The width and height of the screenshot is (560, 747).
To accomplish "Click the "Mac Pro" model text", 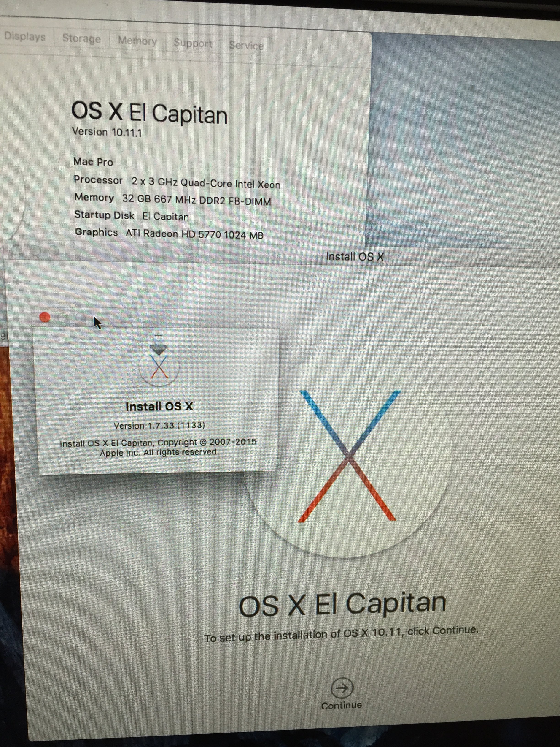I will 93,162.
